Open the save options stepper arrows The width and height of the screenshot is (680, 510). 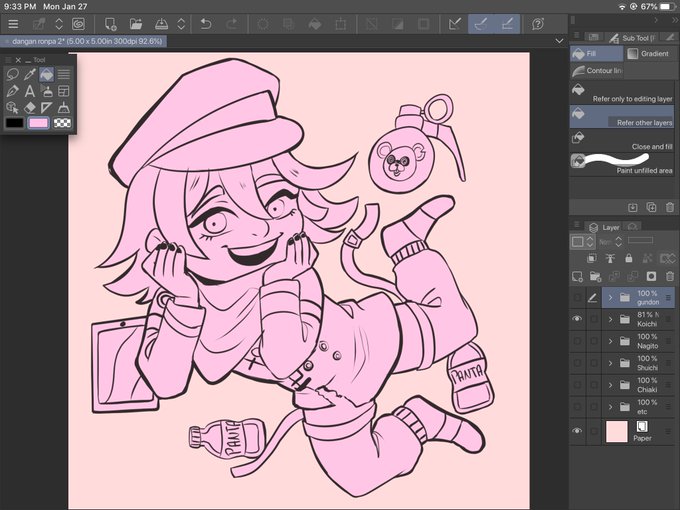pyautogui.click(x=181, y=24)
